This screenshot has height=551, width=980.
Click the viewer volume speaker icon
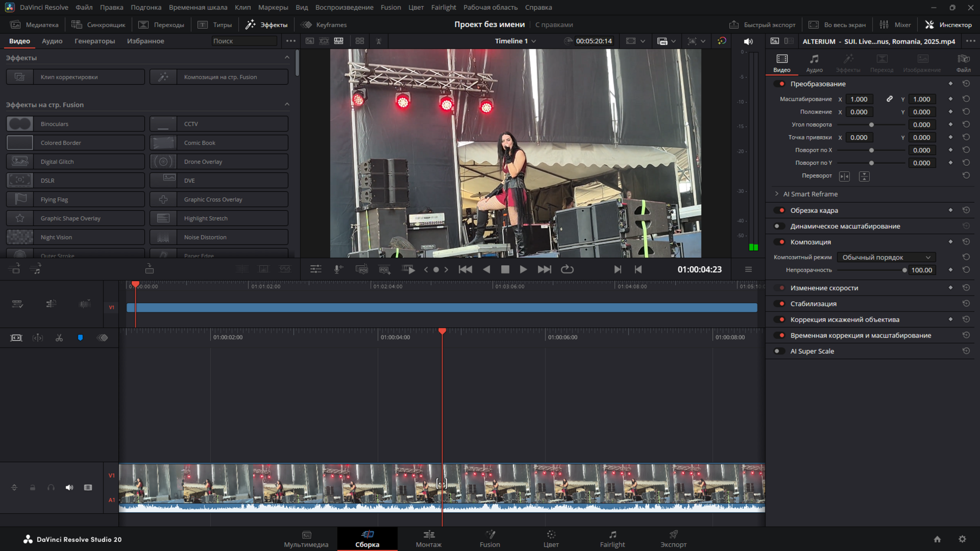coord(748,41)
